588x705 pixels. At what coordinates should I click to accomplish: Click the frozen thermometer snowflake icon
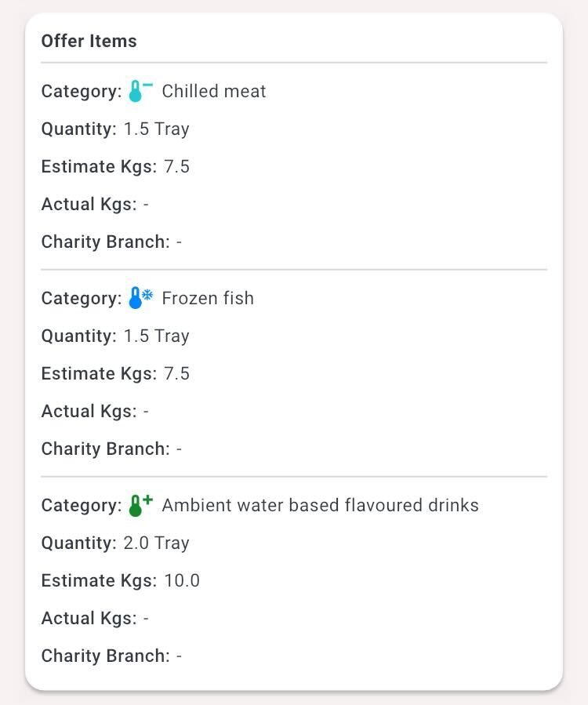pyautogui.click(x=140, y=298)
